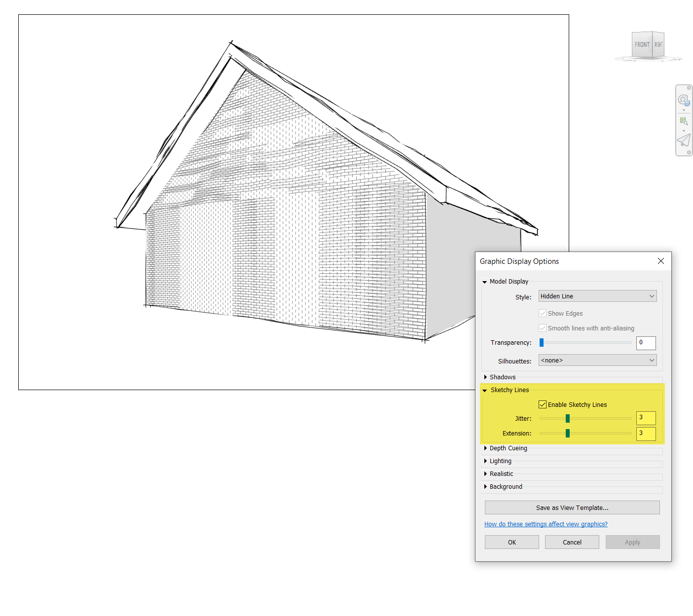Select Zoom in Region from the navigation bar
This screenshot has height=616, width=693.
tap(684, 121)
